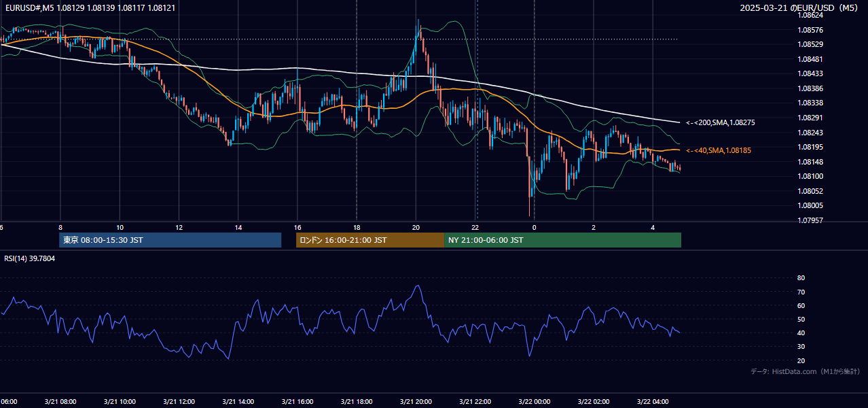
Task: Click the '3/22 02:00' date label
Action: click(x=594, y=401)
